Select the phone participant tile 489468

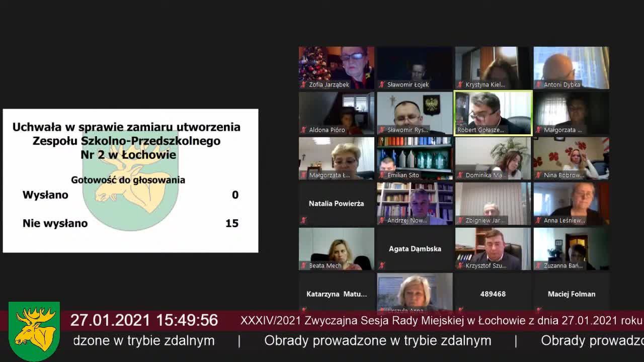coord(493,294)
